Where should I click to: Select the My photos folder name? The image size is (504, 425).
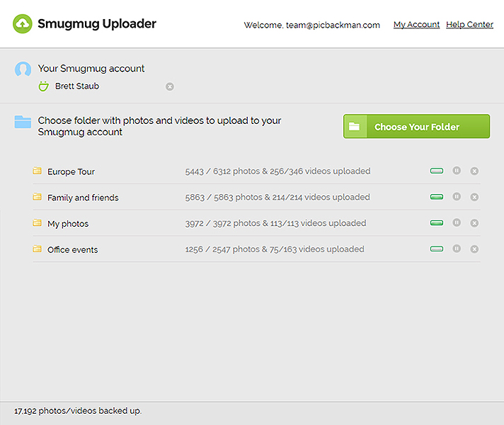point(68,224)
